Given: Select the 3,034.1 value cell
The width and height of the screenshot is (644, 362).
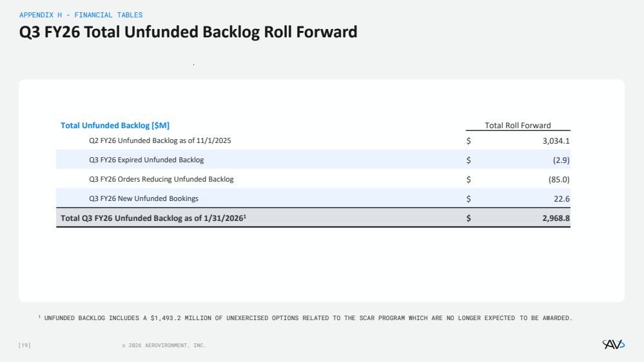Looking at the screenshot, I should [x=555, y=140].
